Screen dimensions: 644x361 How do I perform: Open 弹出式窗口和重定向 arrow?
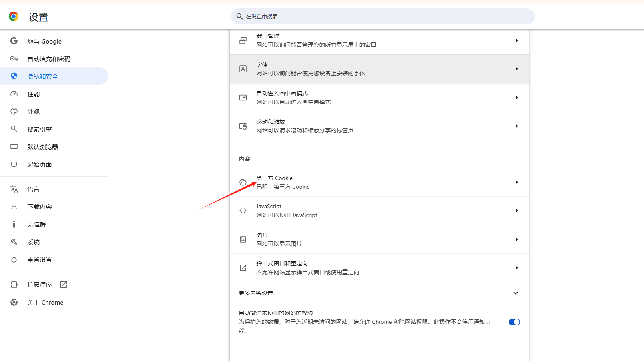tap(517, 268)
